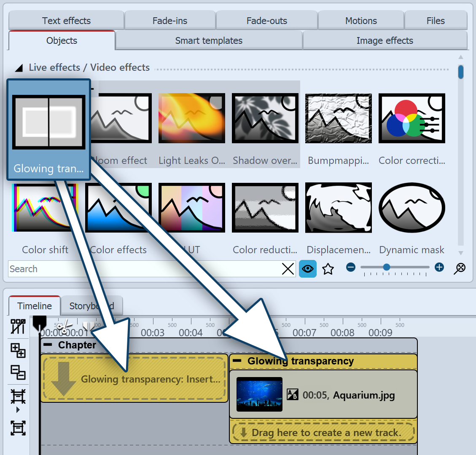Image resolution: width=476 pixels, height=455 pixels.
Task: Click the A/B transition icon on Aquarium.jpg
Action: point(292,395)
